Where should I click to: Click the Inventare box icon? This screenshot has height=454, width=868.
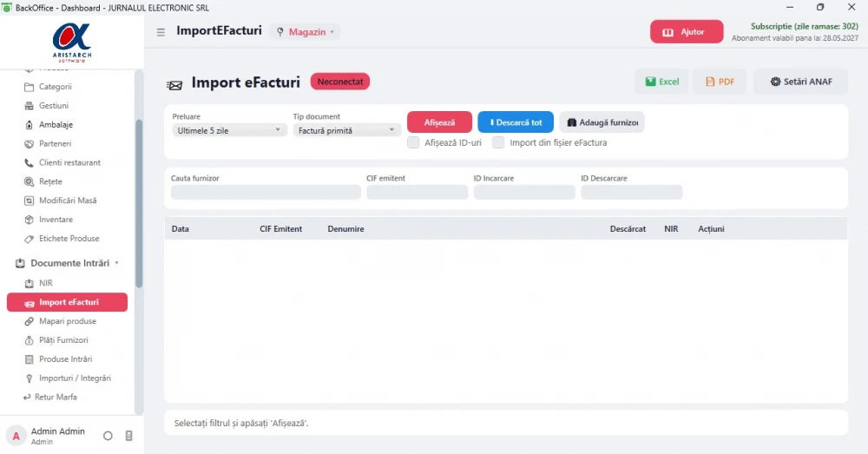pos(29,220)
